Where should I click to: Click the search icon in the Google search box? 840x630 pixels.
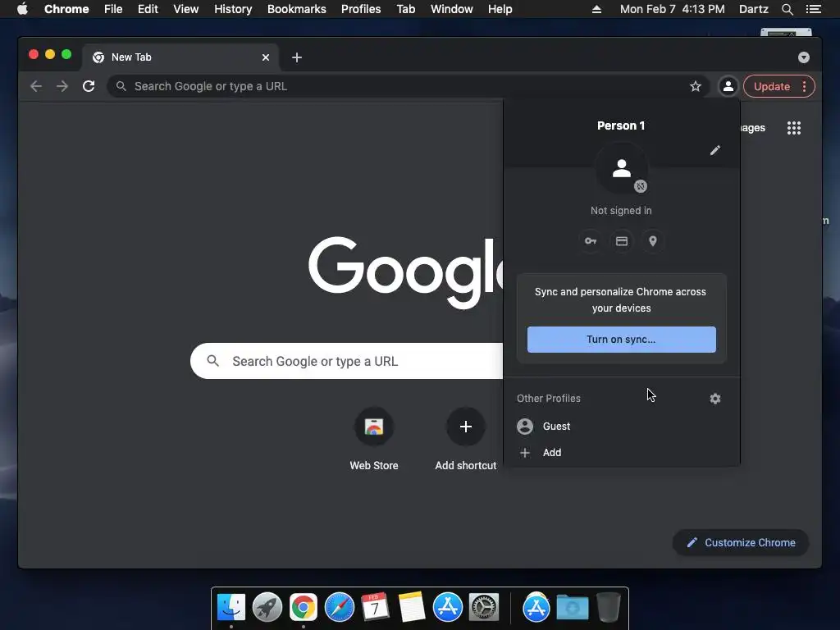(x=212, y=361)
